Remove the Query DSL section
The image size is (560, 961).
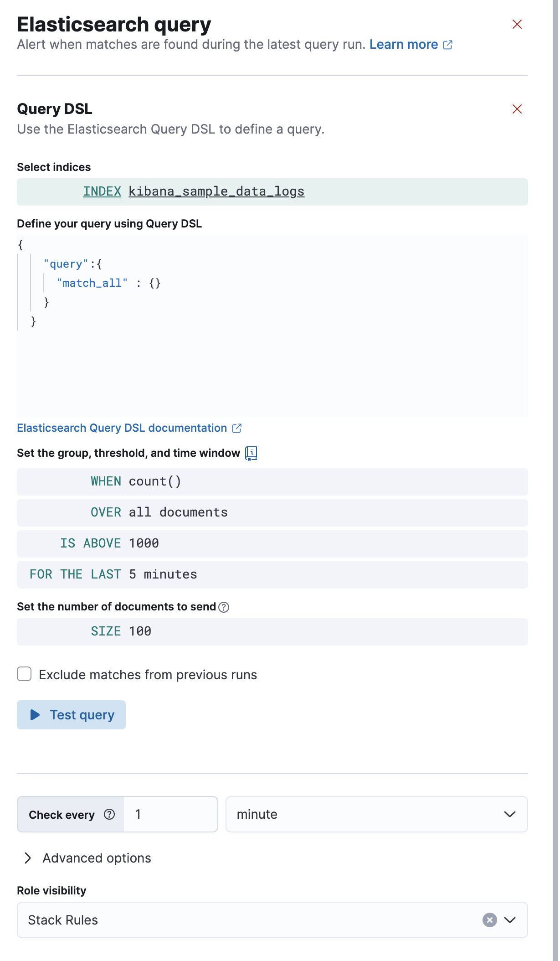[x=517, y=109]
